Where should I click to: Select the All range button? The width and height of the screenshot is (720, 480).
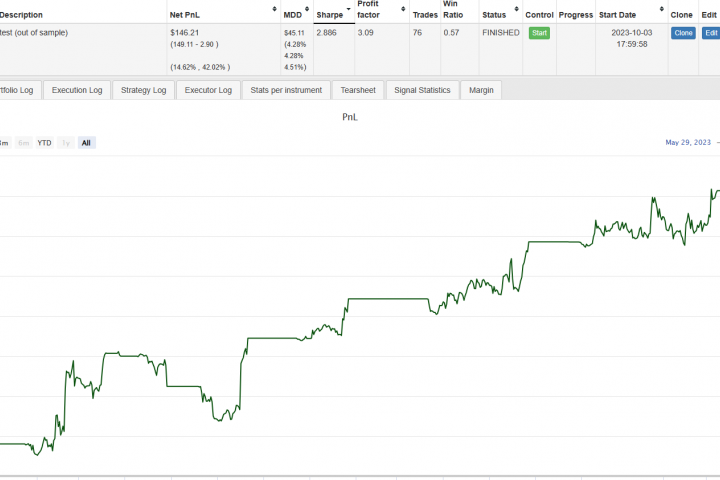pos(86,143)
